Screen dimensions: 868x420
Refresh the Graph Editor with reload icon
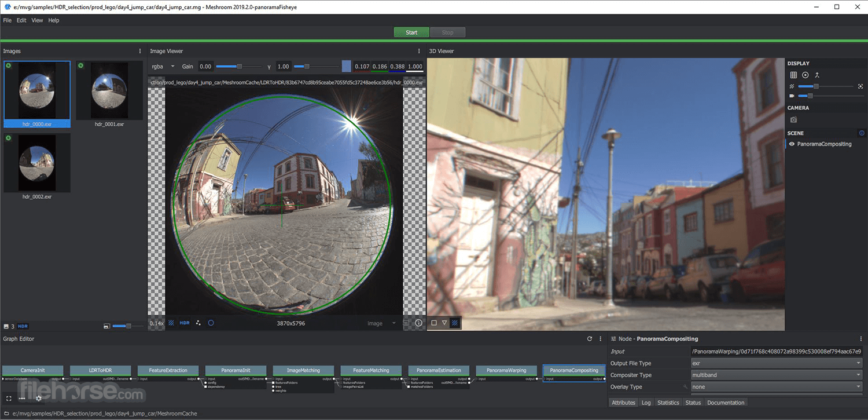[x=590, y=339]
